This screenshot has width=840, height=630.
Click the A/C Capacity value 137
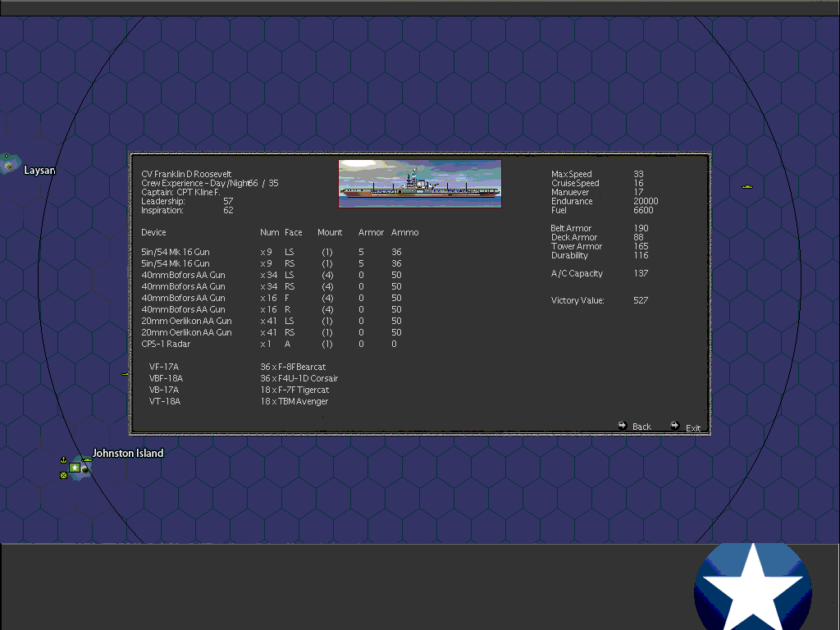click(641, 273)
